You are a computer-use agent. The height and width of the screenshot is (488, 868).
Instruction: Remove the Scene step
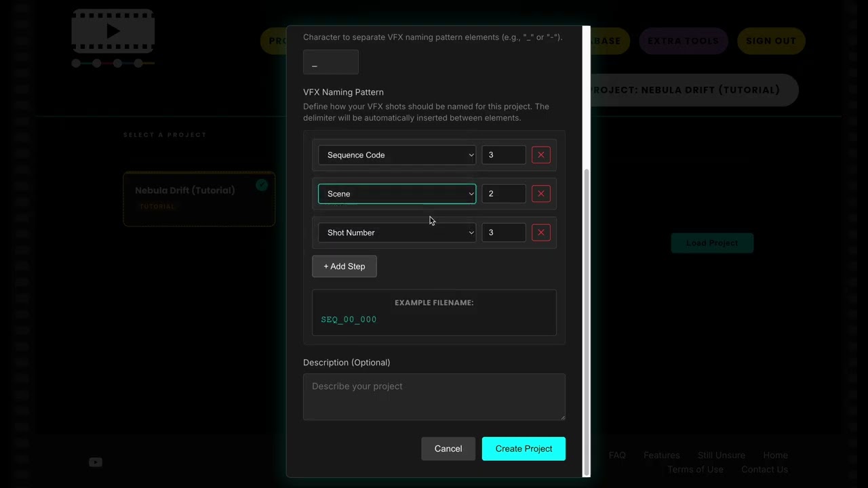coord(540,194)
